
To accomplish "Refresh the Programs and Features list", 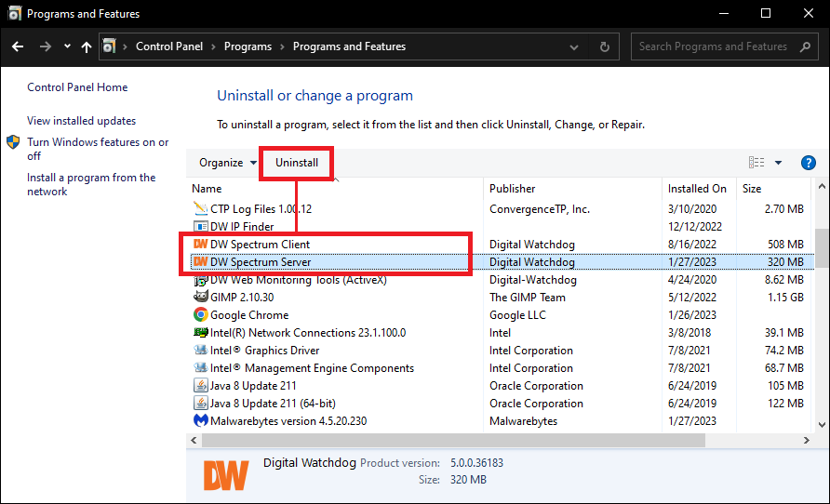I will [x=605, y=46].
